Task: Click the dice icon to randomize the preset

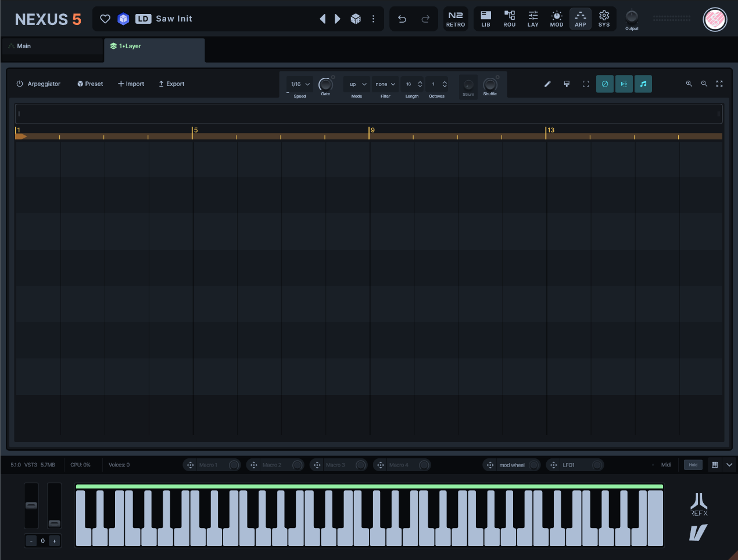Action: coord(355,18)
